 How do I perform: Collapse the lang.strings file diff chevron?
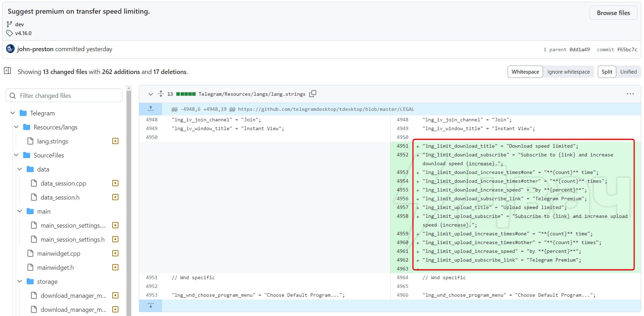click(151, 94)
